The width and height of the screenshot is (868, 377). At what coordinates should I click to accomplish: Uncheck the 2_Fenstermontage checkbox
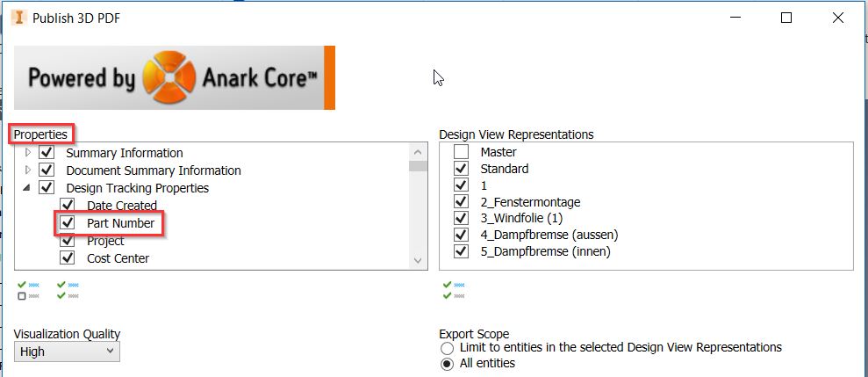[461, 201]
